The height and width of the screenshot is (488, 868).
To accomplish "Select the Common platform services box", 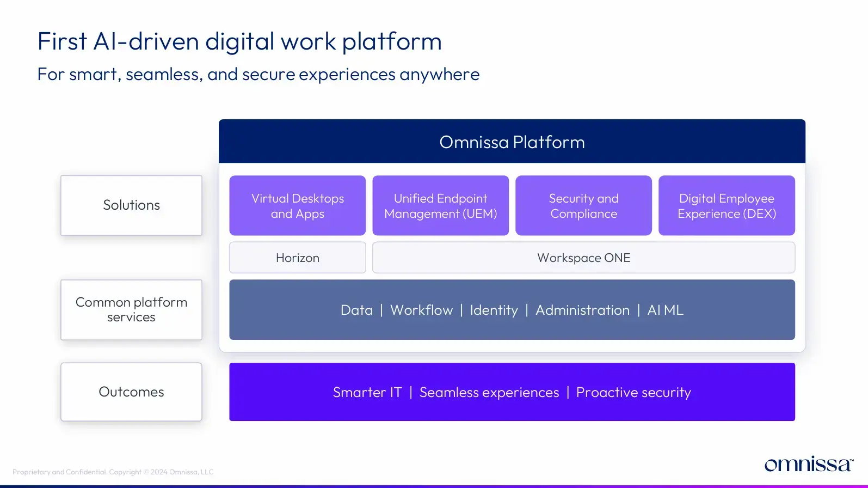I will coord(131,310).
